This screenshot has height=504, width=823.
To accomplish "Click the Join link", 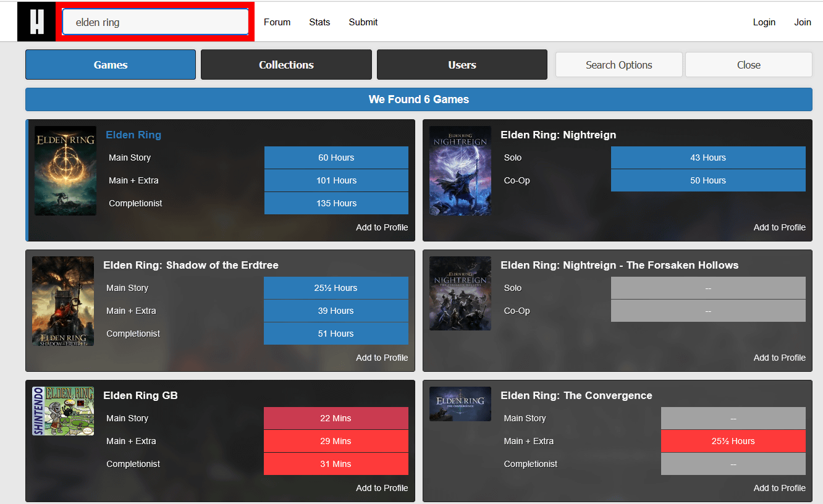I will click(803, 22).
